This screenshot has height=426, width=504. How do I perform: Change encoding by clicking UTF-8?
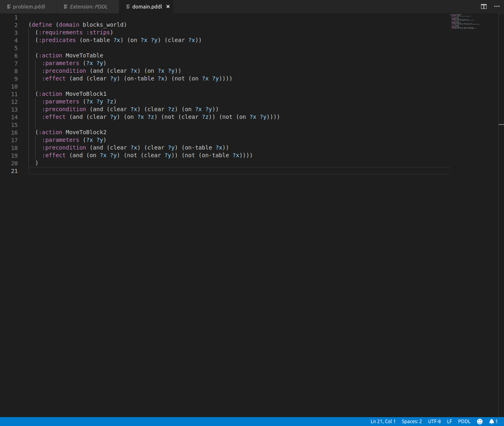click(434, 421)
